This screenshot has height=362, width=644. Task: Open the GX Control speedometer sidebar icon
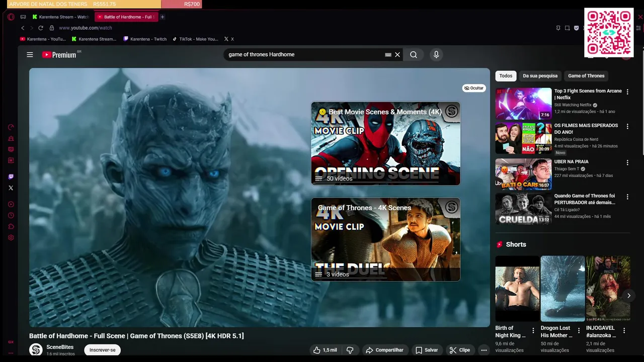click(x=11, y=127)
